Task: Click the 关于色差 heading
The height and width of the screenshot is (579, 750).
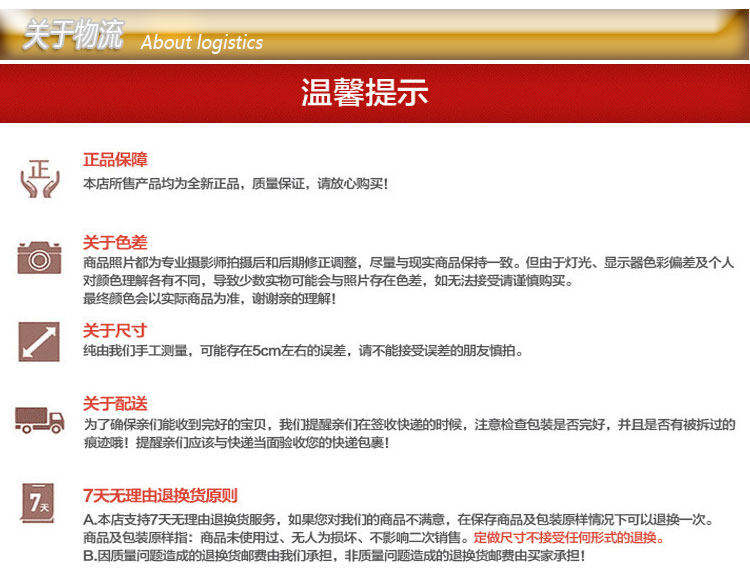Action: pos(115,243)
